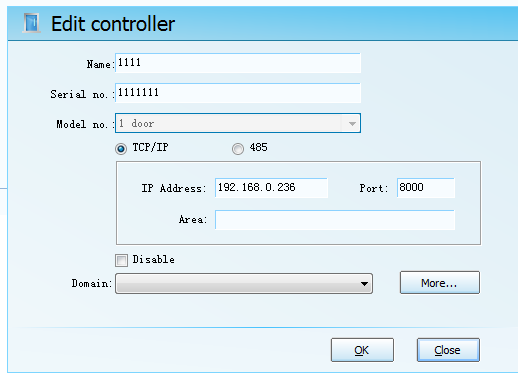Viewport: 518px width, 381px height.
Task: Click the Model no. dropdown arrow
Action: pos(352,124)
